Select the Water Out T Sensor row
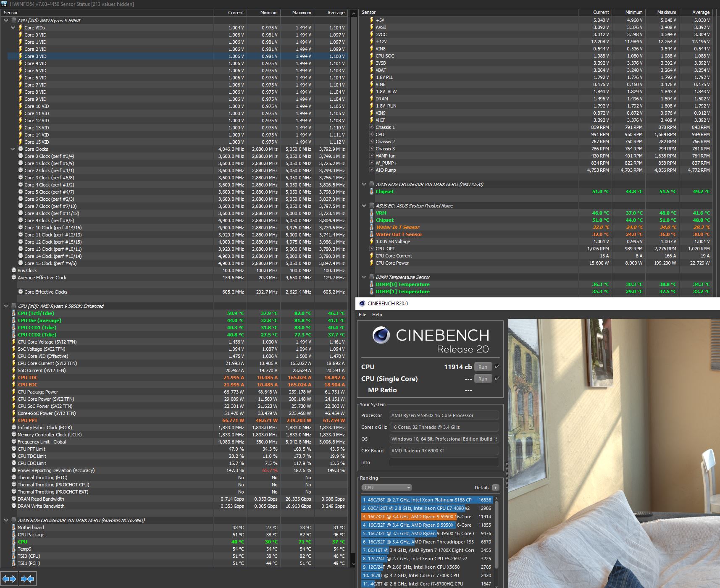 click(539, 234)
